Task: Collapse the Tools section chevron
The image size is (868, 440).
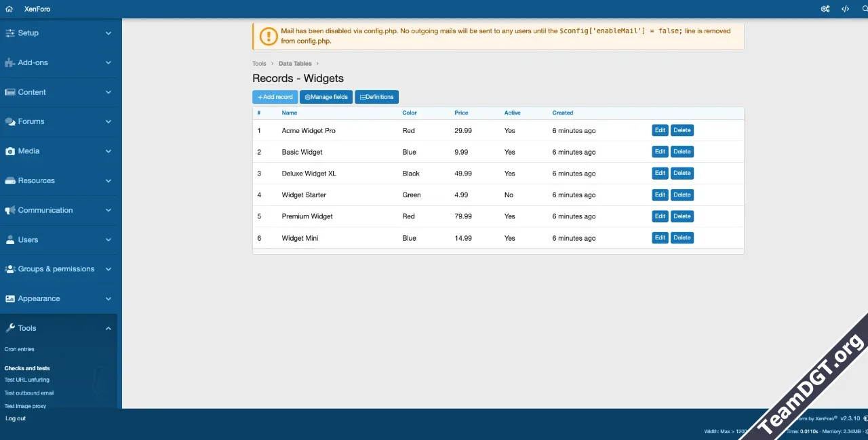Action: (x=108, y=328)
